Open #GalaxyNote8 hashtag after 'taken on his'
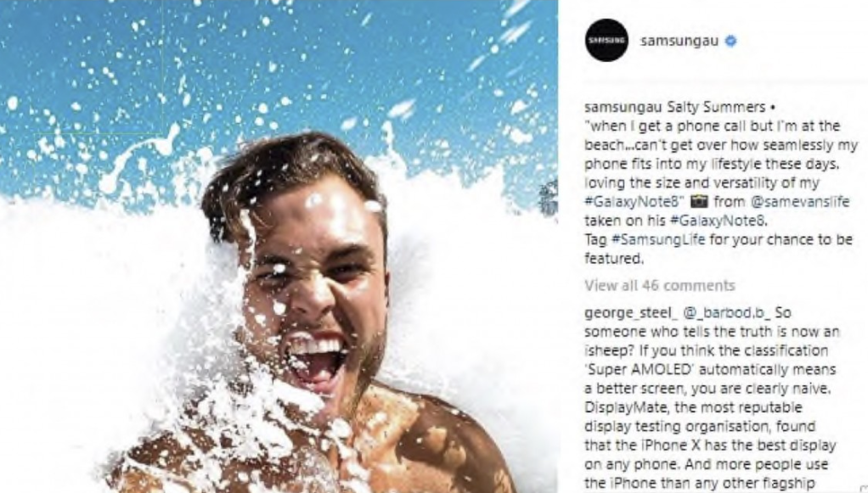The image size is (868, 493). (718, 221)
